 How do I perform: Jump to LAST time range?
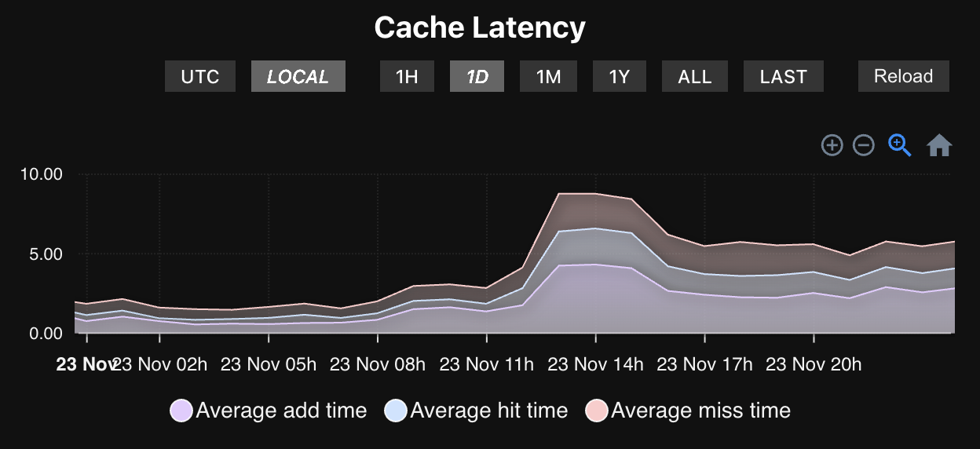(783, 76)
